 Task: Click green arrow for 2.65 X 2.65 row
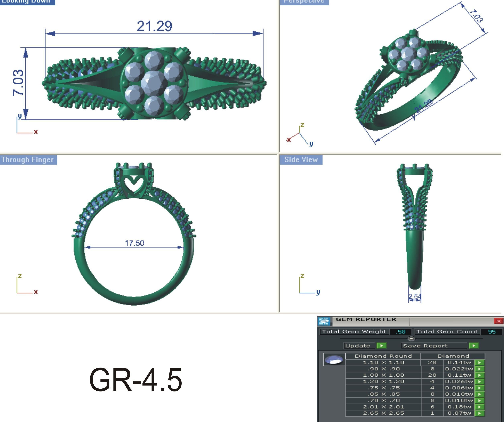(480, 413)
